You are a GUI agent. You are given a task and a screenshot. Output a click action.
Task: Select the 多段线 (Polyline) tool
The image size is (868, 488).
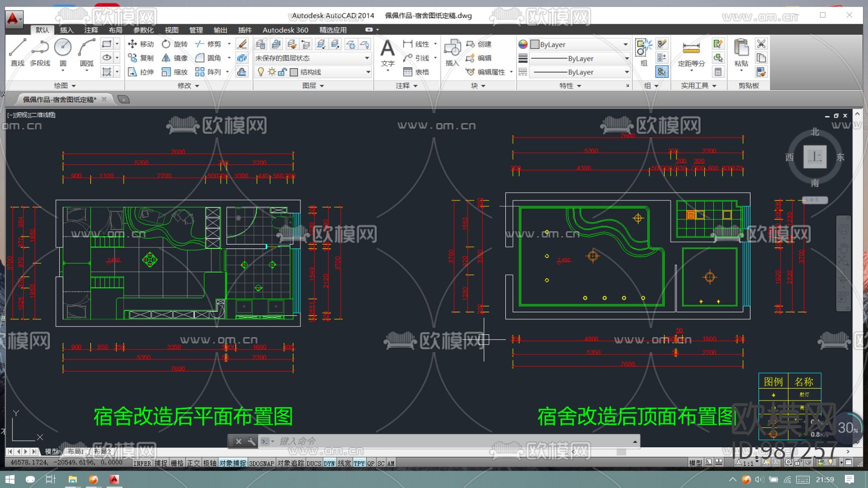coord(40,52)
